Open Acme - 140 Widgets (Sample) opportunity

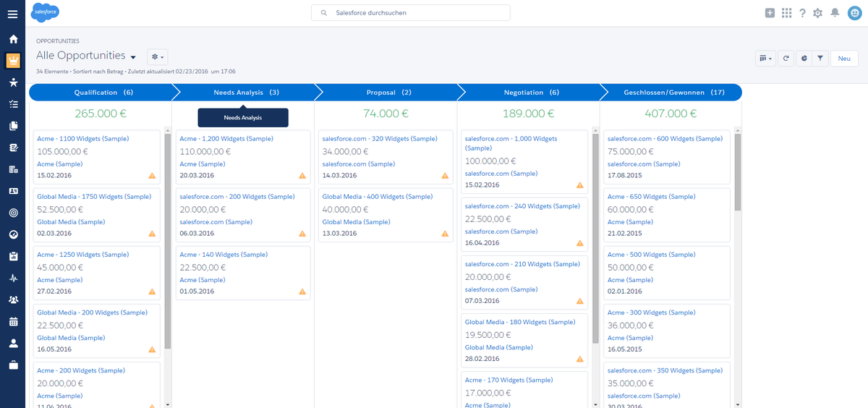(224, 254)
